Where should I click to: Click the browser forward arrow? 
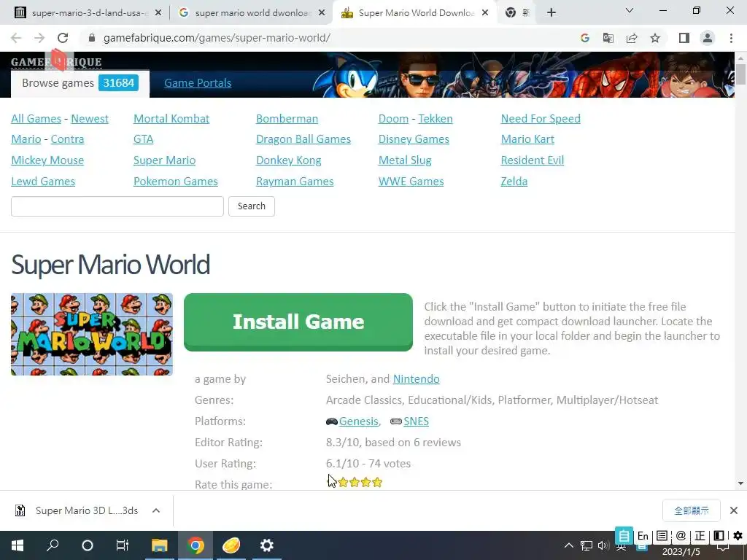tap(39, 38)
